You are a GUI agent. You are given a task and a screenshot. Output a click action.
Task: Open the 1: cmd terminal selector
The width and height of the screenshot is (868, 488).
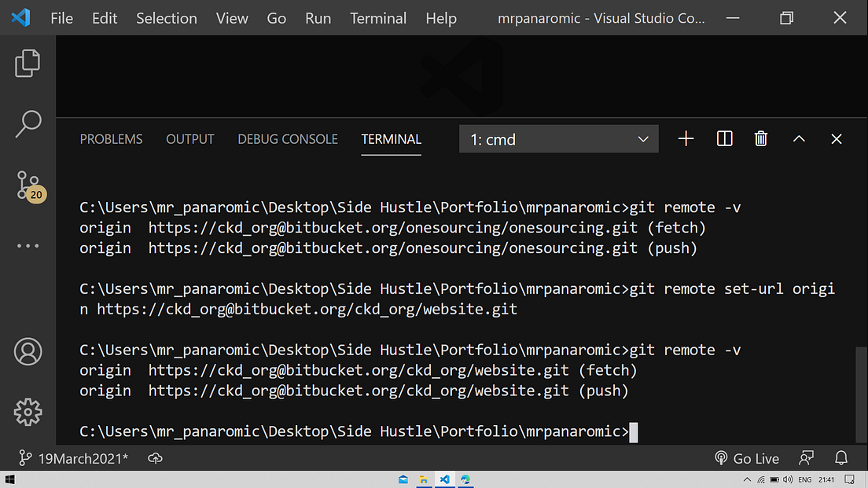[558, 138]
